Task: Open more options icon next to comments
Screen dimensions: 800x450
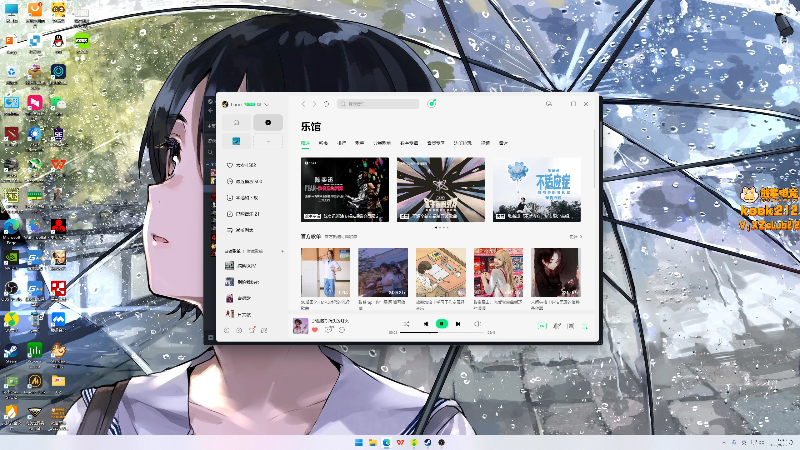Action: coord(342,330)
